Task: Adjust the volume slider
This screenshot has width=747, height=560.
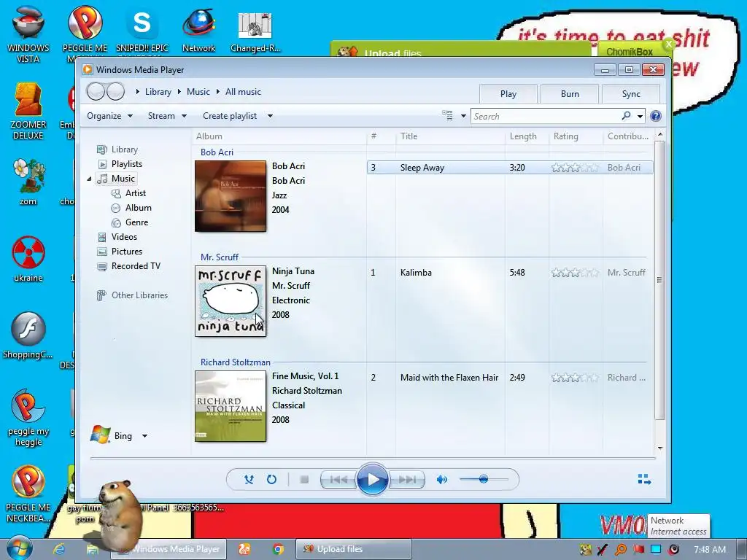Action: point(484,479)
